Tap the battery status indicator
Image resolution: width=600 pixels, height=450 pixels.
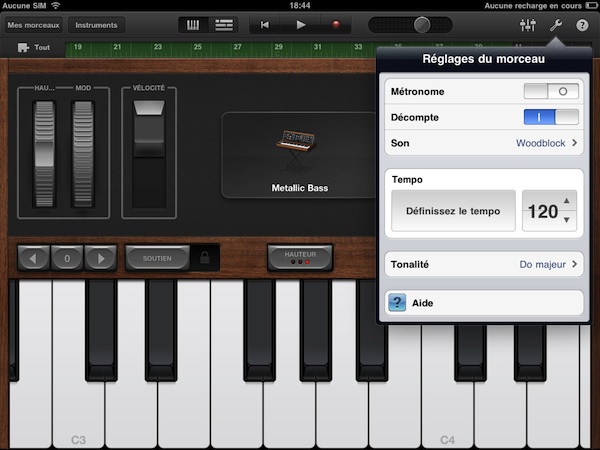pyautogui.click(x=592, y=5)
